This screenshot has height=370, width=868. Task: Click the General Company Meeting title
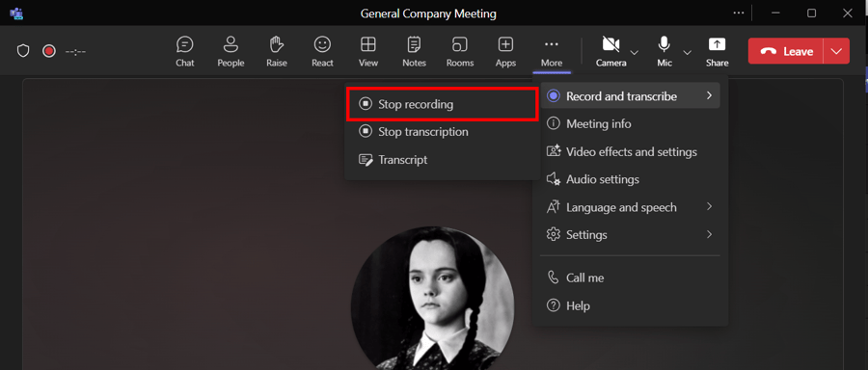428,13
